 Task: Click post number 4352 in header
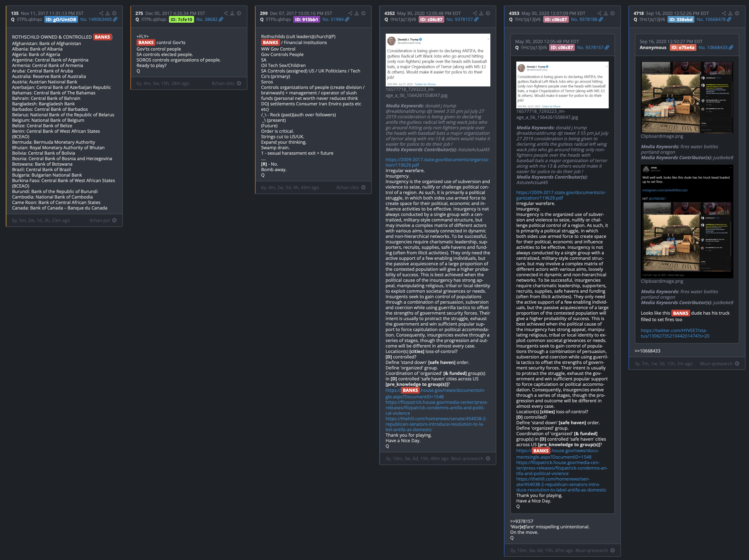[389, 13]
